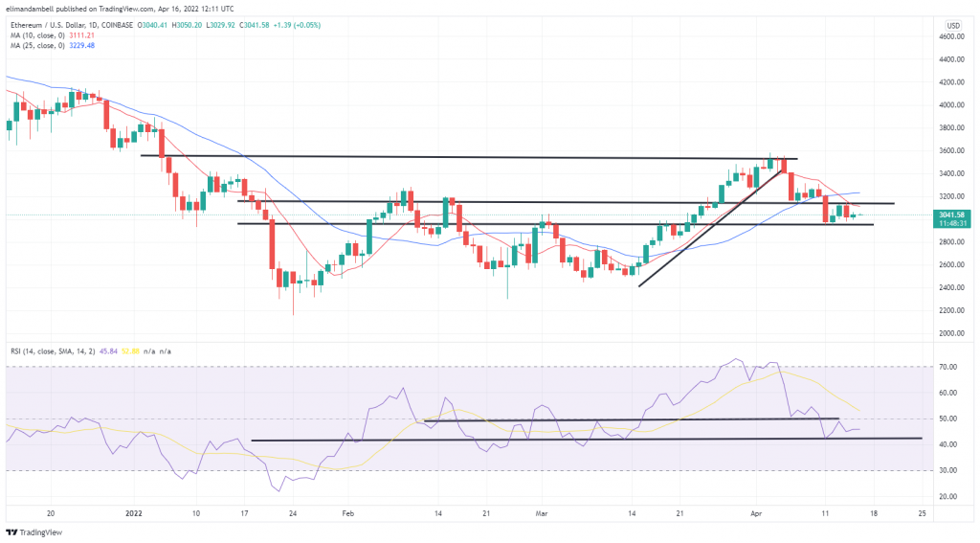
Task: Click the 2800.00 price axis label
Action: [952, 242]
